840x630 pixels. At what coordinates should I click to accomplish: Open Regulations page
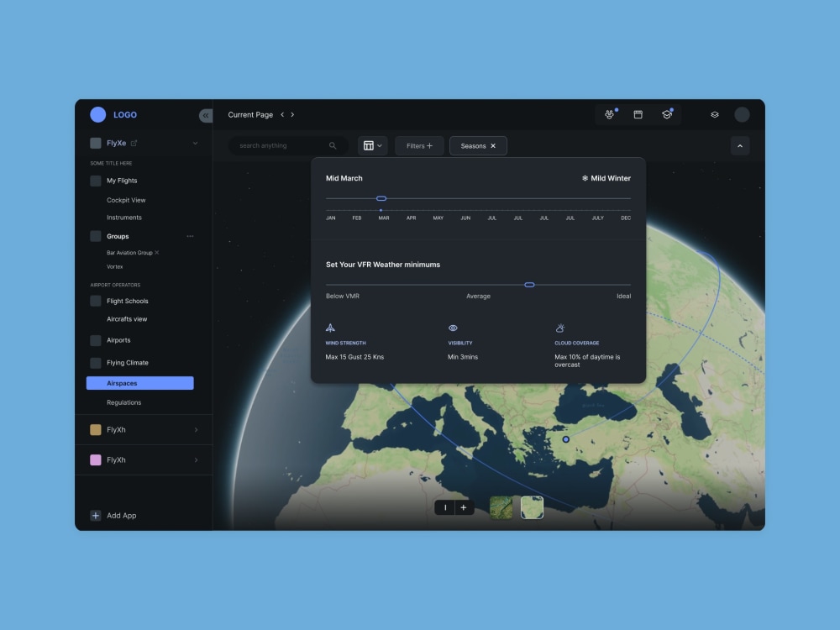coord(123,402)
